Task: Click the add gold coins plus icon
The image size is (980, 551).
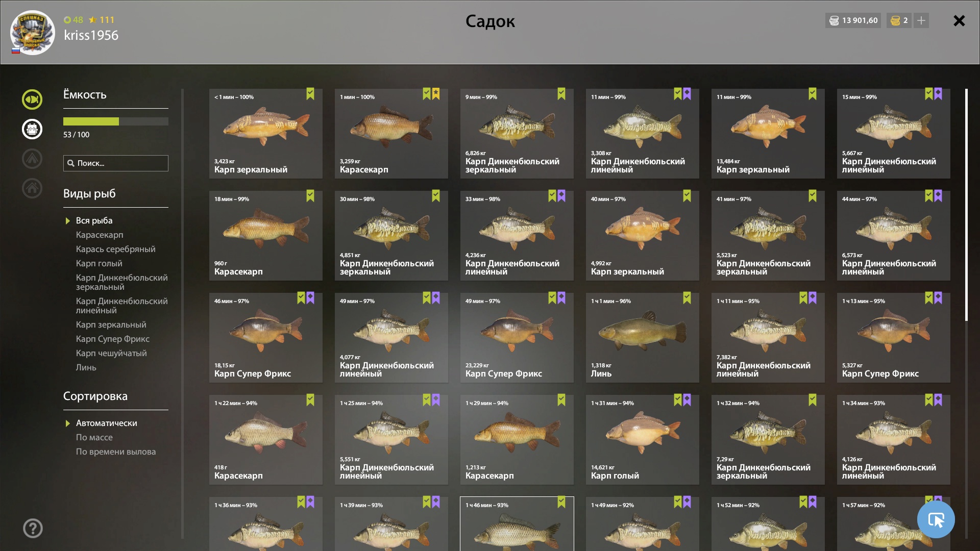Action: tap(921, 20)
